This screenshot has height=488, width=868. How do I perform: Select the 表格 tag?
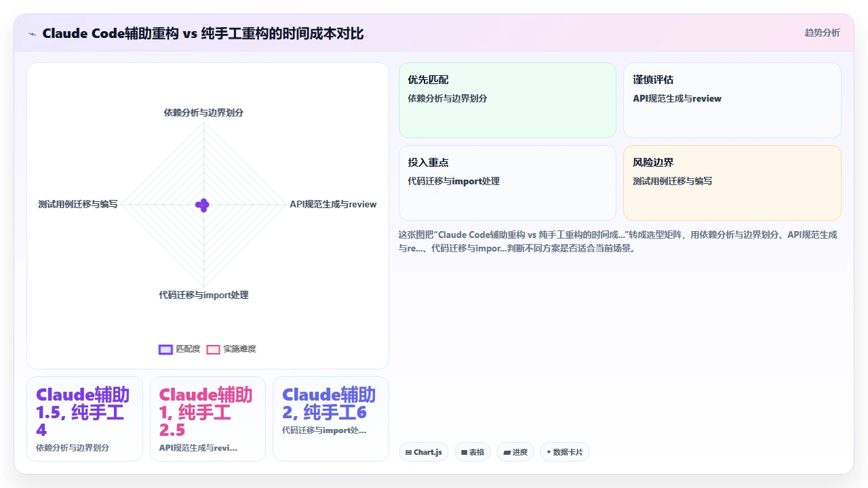tap(473, 452)
